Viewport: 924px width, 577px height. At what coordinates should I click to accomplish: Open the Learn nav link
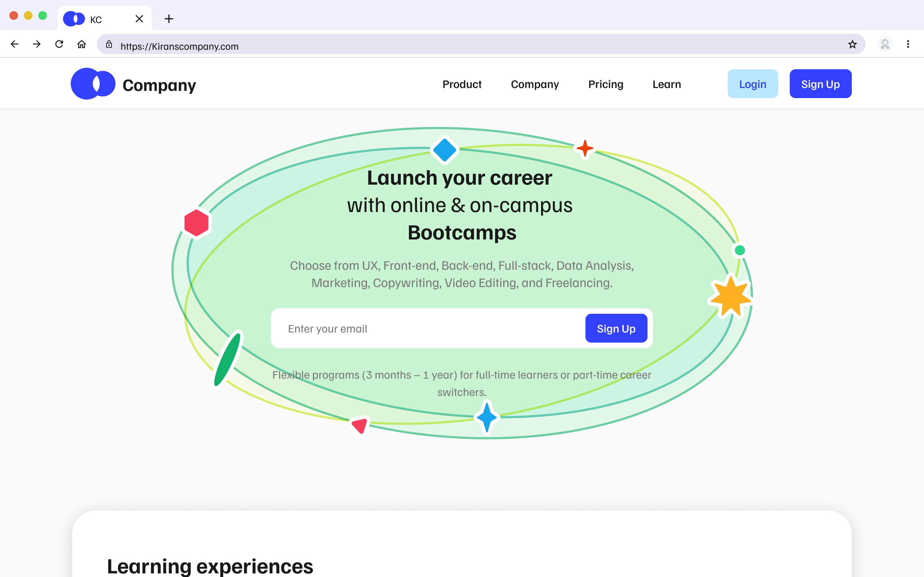point(667,84)
